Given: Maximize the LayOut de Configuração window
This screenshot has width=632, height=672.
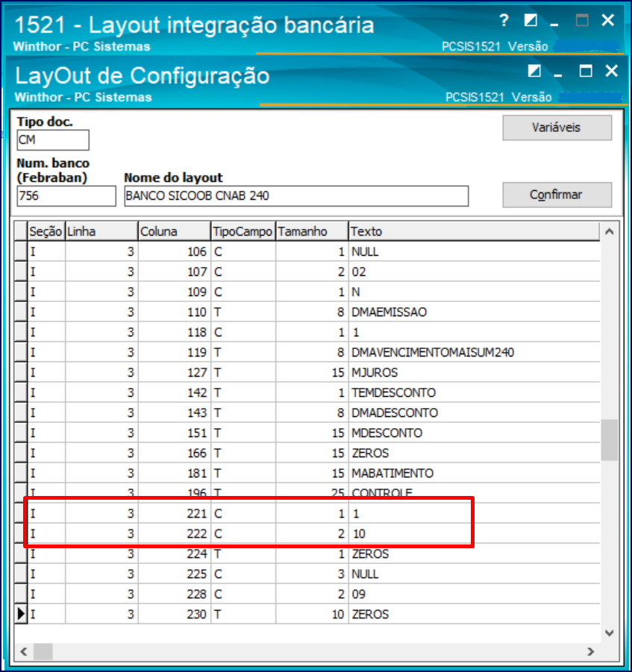Looking at the screenshot, I should (586, 72).
